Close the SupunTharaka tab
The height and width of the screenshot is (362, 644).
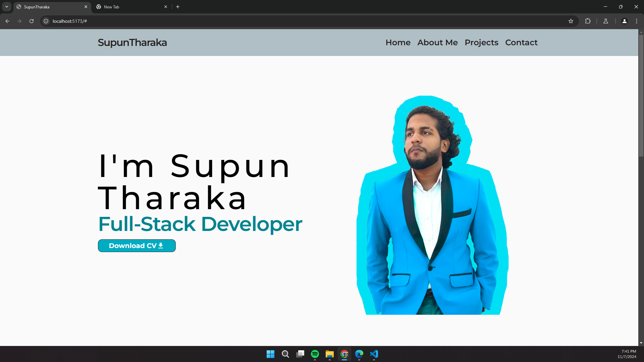click(x=86, y=7)
